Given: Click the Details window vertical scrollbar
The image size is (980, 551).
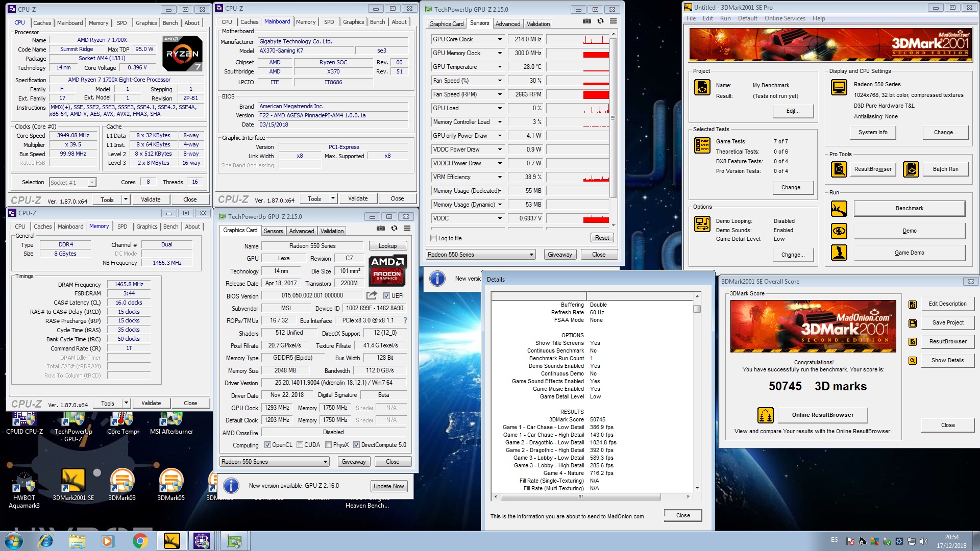Looking at the screenshot, I should click(x=697, y=392).
